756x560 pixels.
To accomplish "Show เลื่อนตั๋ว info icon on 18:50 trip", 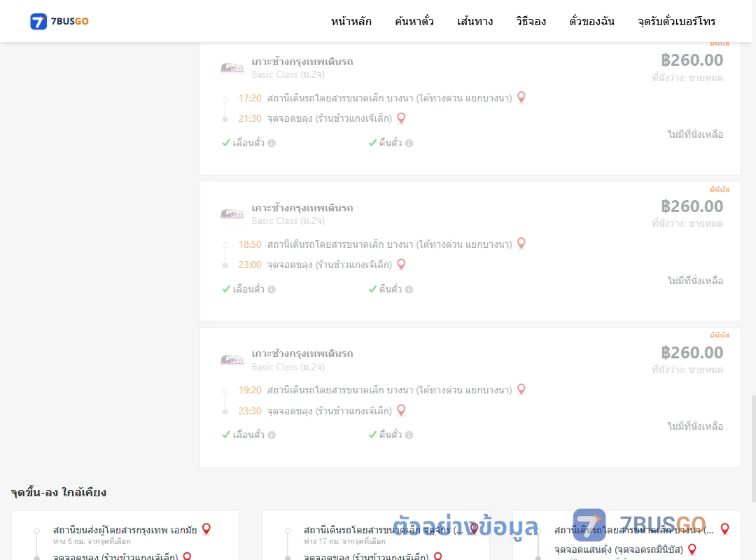I will [x=272, y=289].
